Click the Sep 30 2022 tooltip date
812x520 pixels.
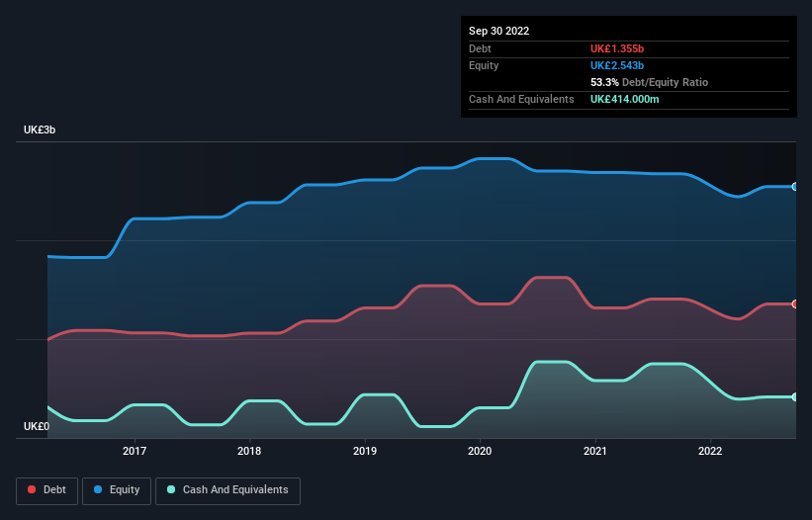[498, 31]
